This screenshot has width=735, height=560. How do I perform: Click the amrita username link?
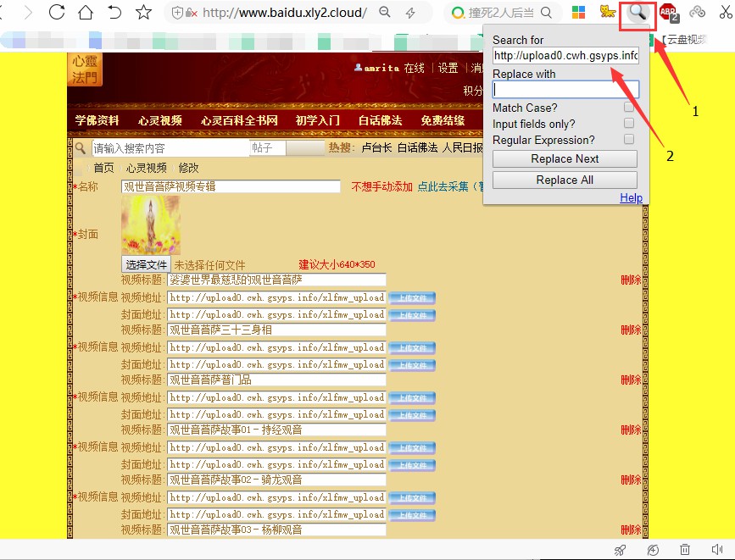click(381, 68)
